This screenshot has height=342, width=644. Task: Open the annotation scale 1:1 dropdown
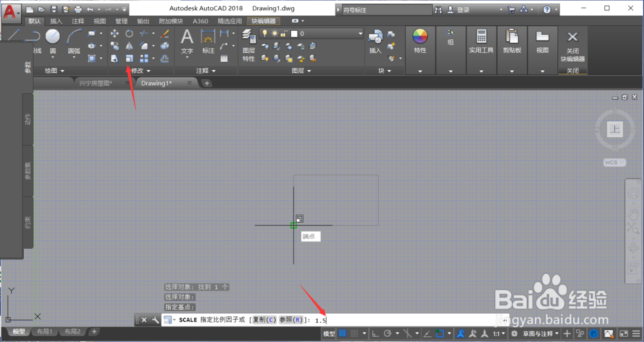tap(500, 334)
